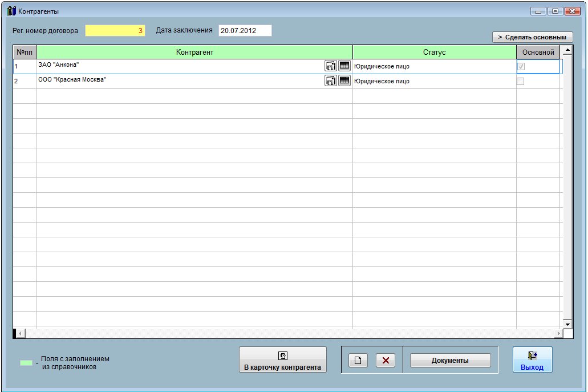Click the vertical scrollbar down arrow

click(567, 324)
